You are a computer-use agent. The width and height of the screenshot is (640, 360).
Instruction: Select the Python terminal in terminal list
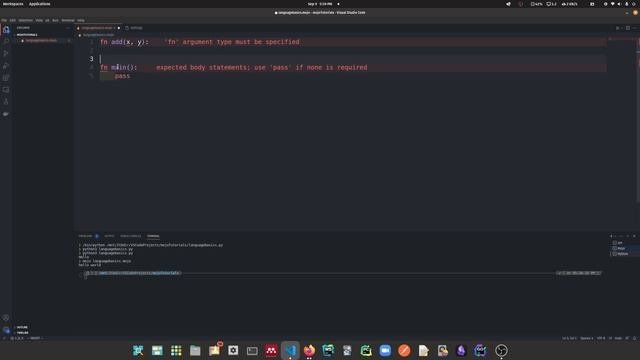click(622, 254)
